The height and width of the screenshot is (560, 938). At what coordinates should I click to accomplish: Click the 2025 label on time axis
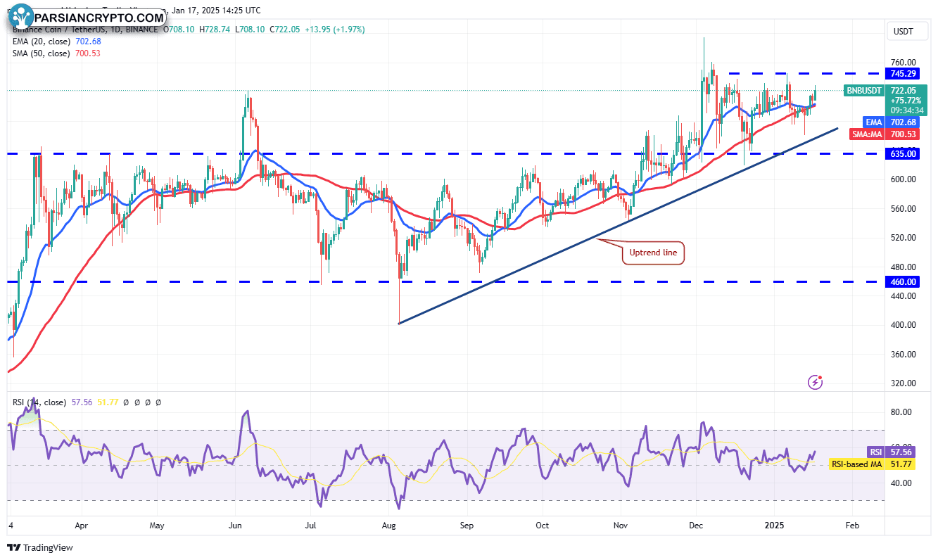[x=775, y=525]
